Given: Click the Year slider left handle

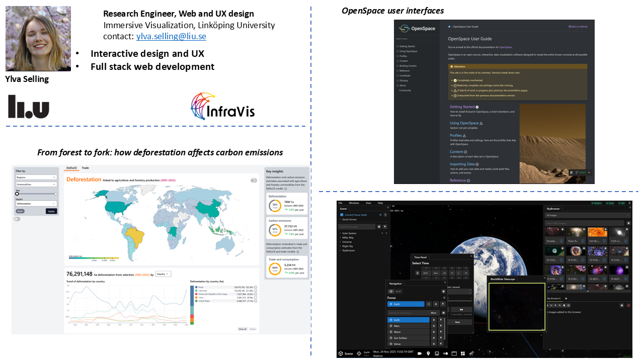Looking at the screenshot, I should pos(17,194).
